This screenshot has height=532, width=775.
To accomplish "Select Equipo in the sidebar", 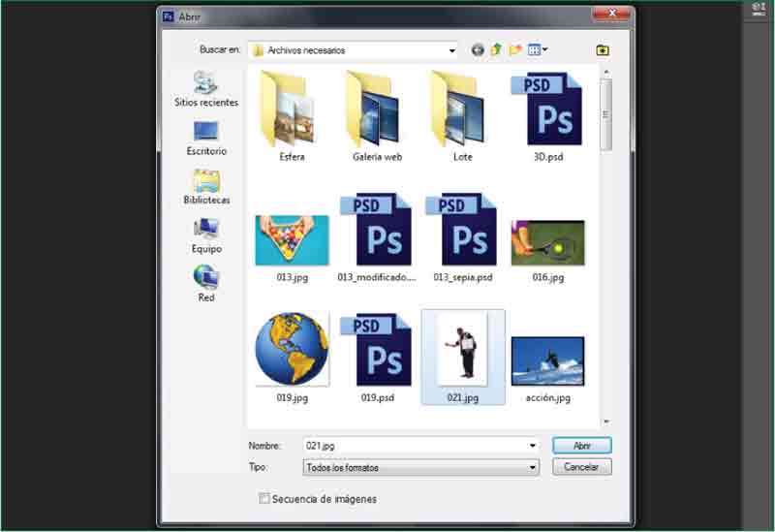I will click(x=205, y=235).
